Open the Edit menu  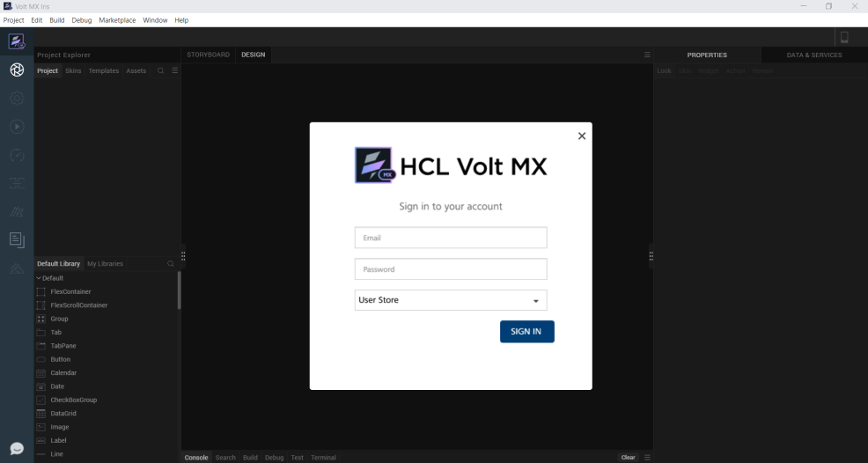(x=37, y=20)
